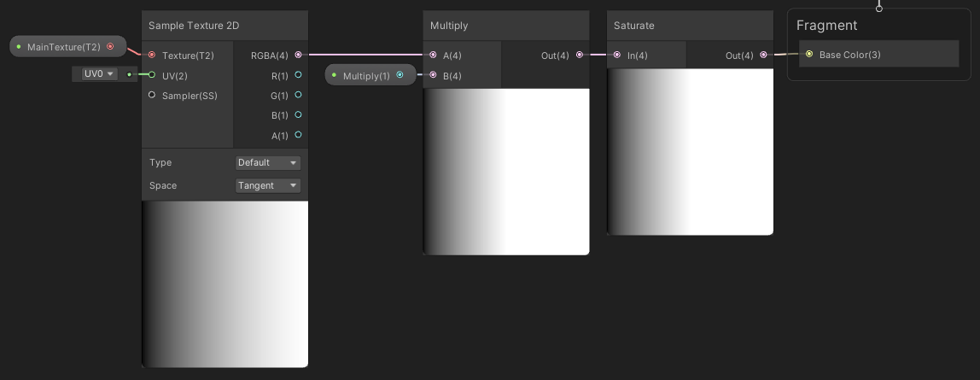The image size is (980, 380).
Task: Click the green dot on MainTexture(T2) property
Action: (19, 47)
